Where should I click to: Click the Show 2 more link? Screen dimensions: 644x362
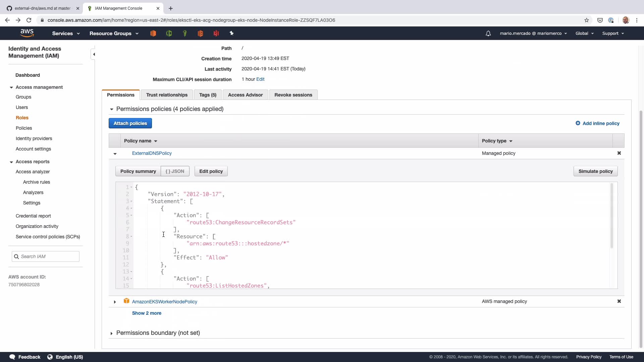(x=147, y=313)
